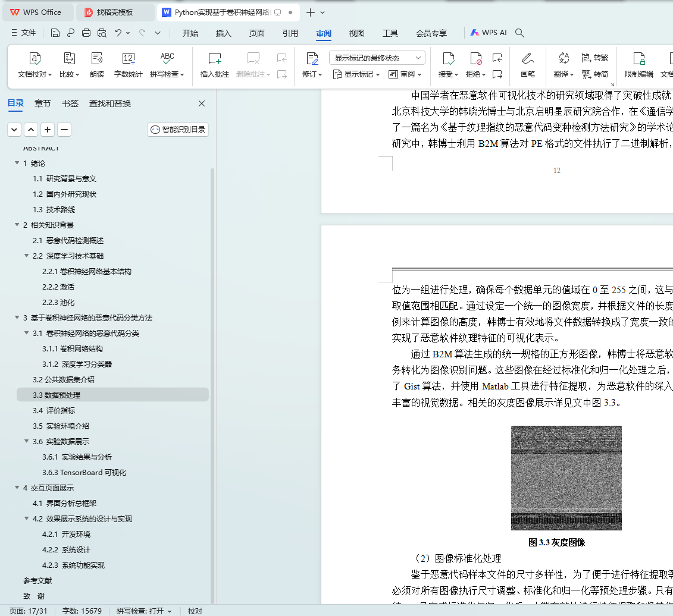Go to previous comment icon
673x616 pixels.
pos(282,58)
